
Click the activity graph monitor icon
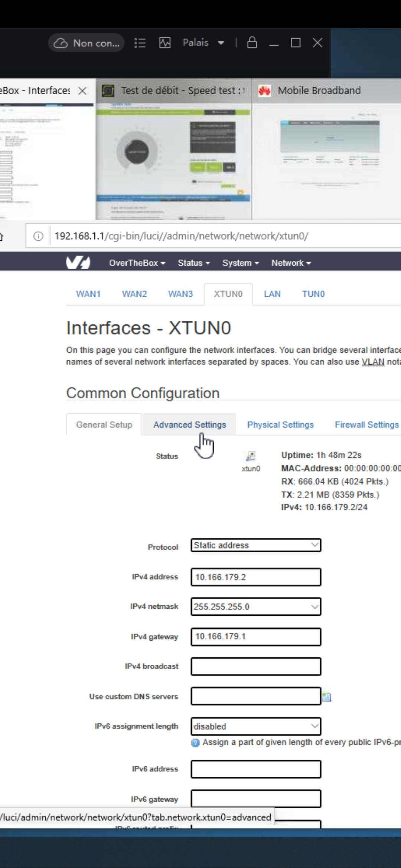(165, 43)
